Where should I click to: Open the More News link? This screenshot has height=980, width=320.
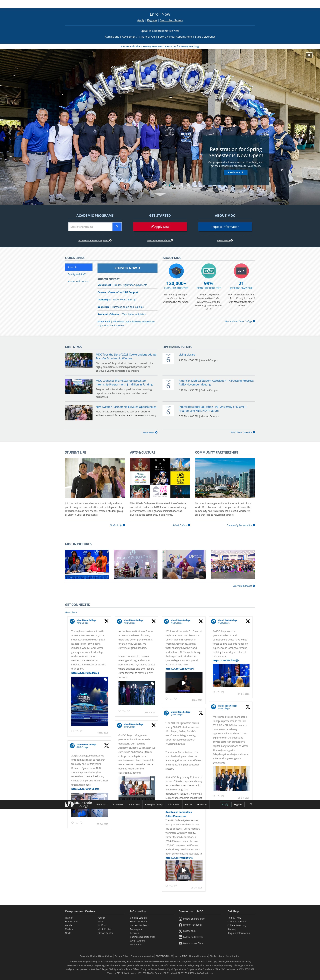150,433
